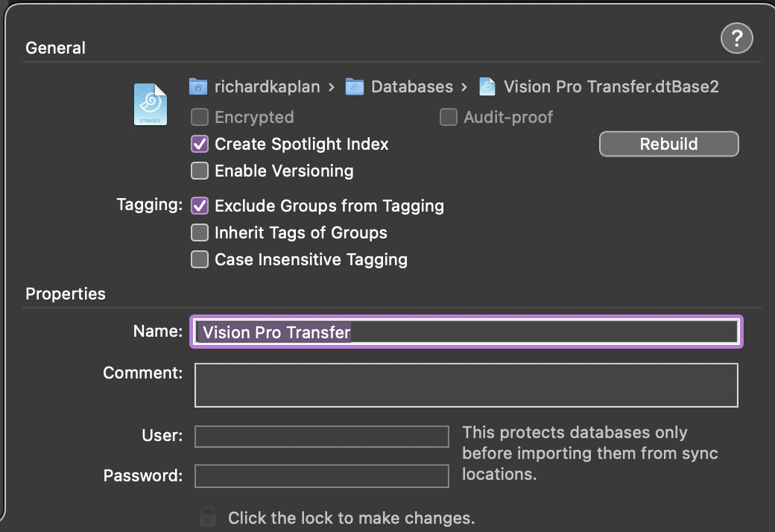This screenshot has width=775, height=532.
Task: Toggle the Encrypted checkbox
Action: tap(200, 118)
